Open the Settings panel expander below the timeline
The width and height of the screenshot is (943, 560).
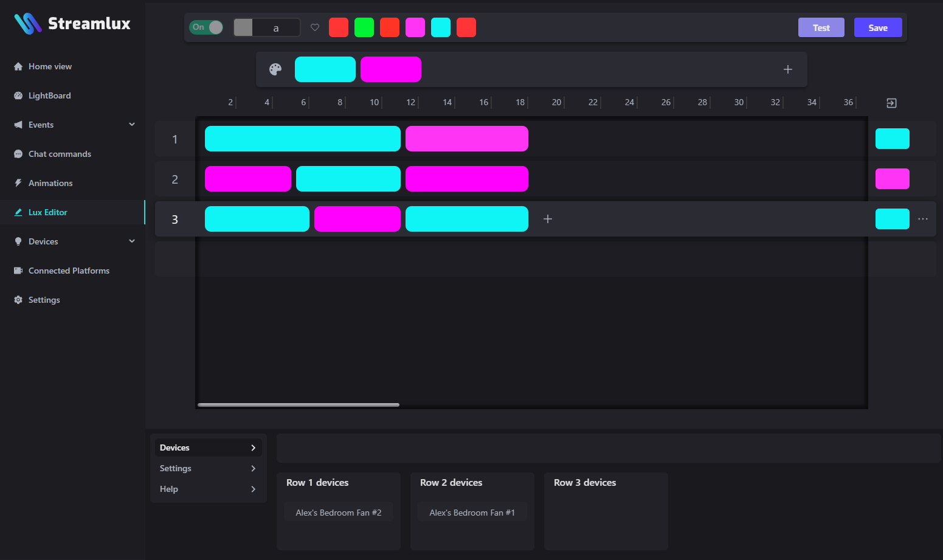pyautogui.click(x=208, y=468)
